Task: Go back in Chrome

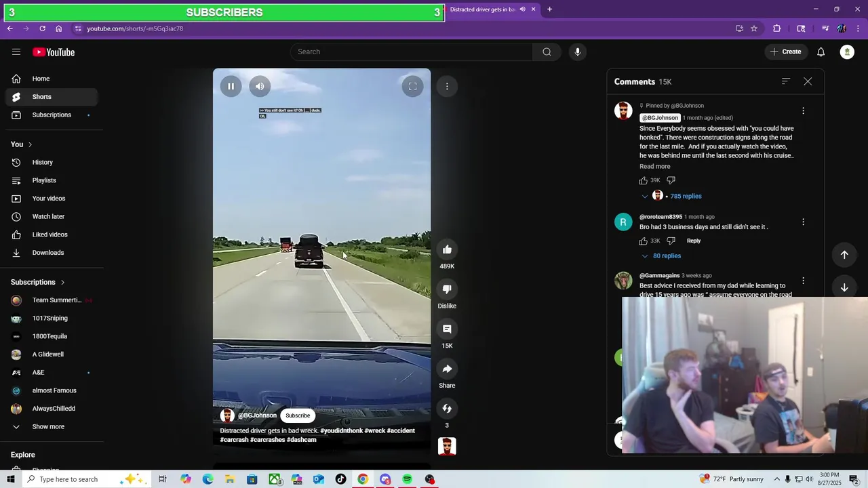Action: [x=9, y=28]
